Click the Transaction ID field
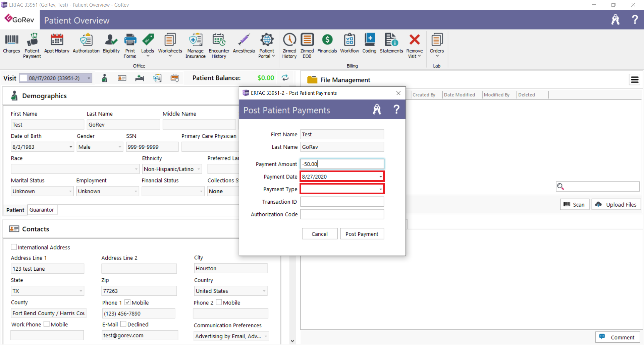This screenshot has height=345, width=644. click(x=342, y=202)
